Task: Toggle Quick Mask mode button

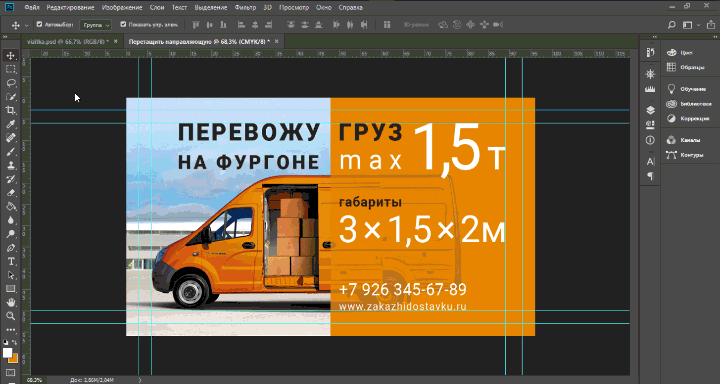Action: click(11, 373)
